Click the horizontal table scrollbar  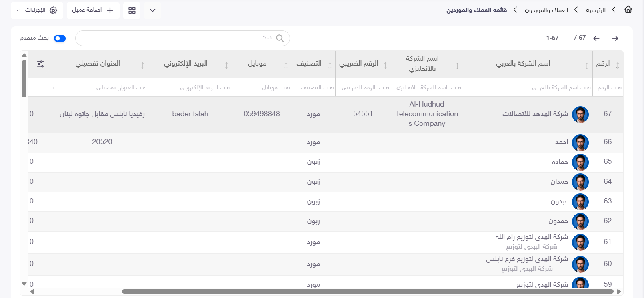368,292
